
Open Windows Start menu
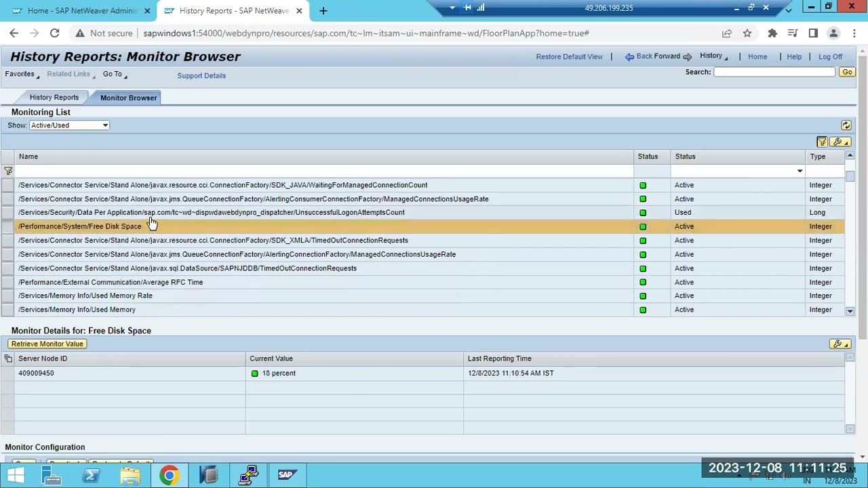pos(15,475)
